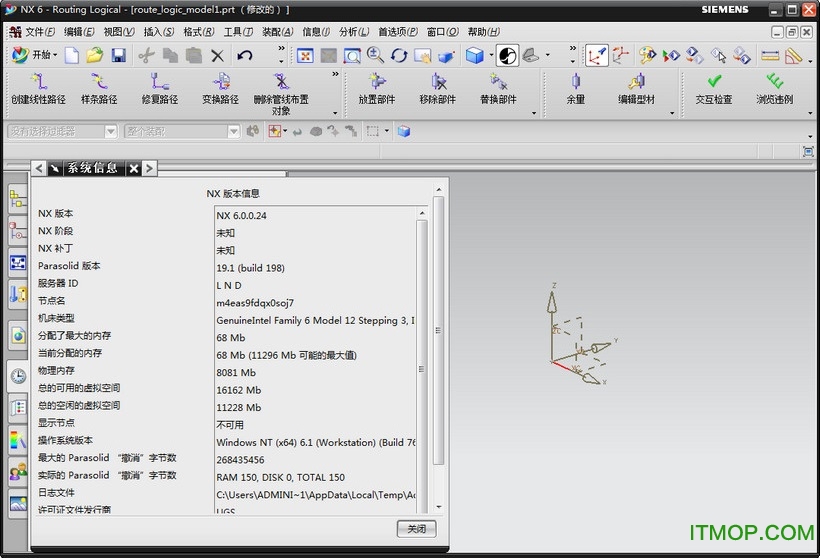The width and height of the screenshot is (820, 558).
Task: Open the 帮助 menu
Action: coord(483,32)
